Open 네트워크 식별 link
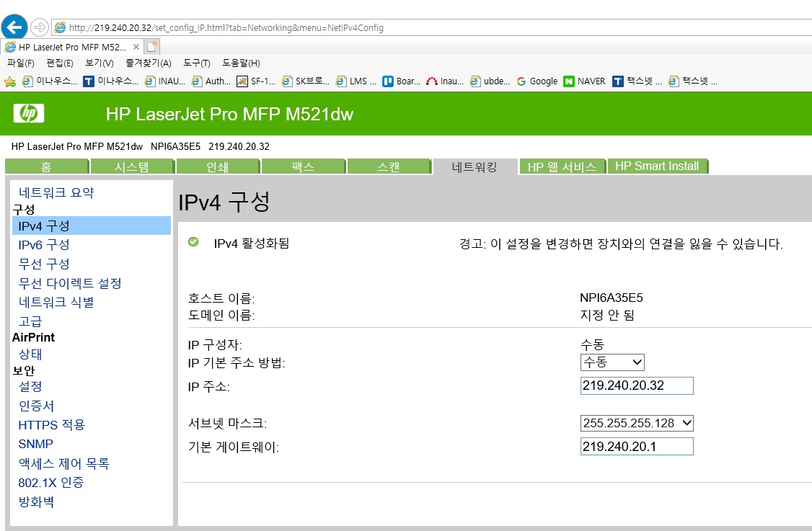Image resolution: width=812 pixels, height=531 pixels. click(56, 302)
